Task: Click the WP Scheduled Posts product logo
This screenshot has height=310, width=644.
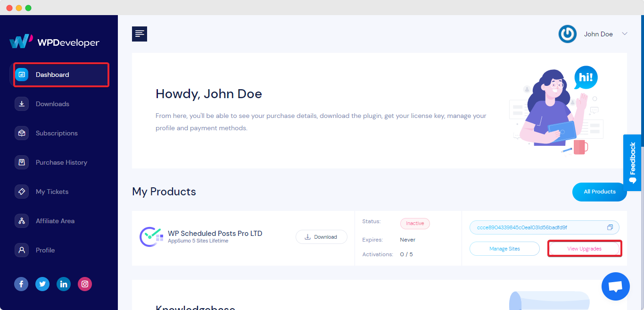Action: [x=151, y=237]
